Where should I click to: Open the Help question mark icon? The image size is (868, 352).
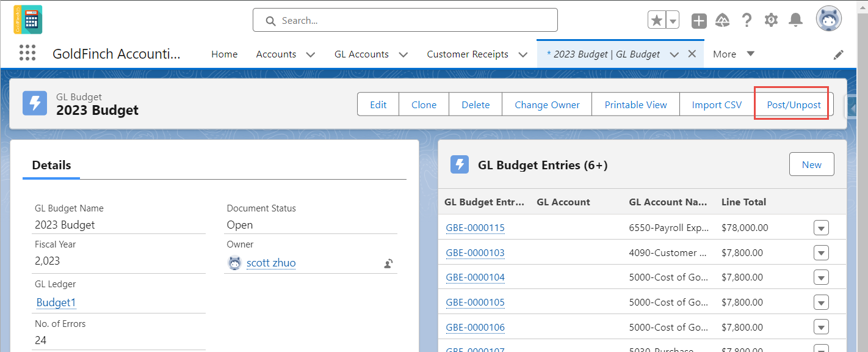[747, 20]
